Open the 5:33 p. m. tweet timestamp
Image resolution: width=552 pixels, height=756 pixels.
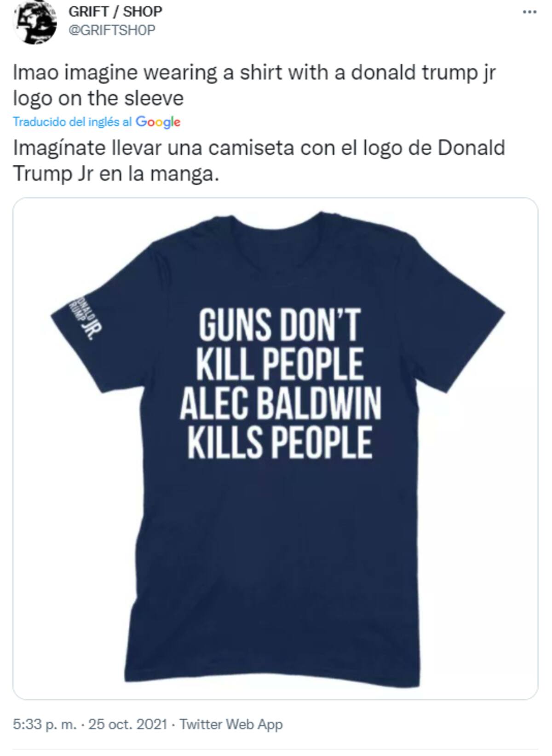pyautogui.click(x=45, y=724)
